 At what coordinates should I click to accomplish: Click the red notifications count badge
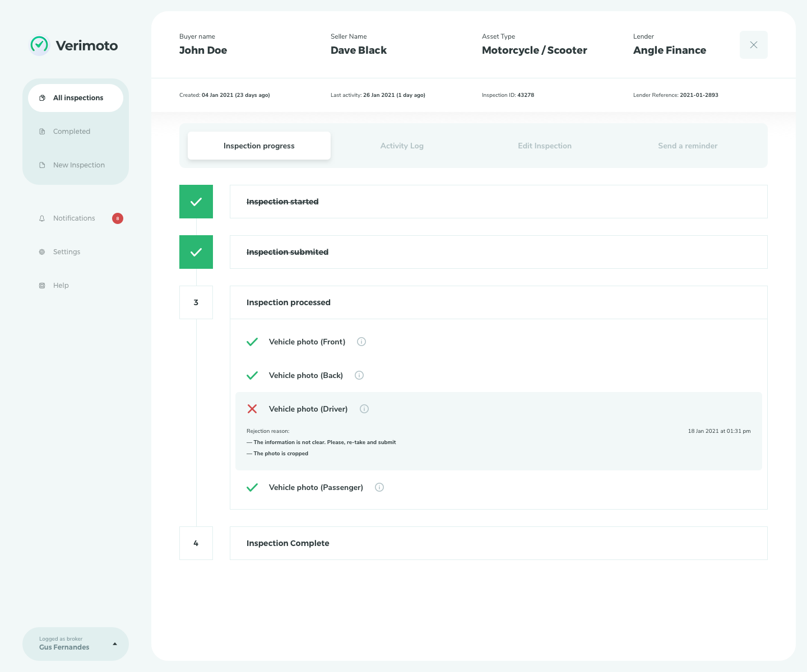click(x=118, y=218)
